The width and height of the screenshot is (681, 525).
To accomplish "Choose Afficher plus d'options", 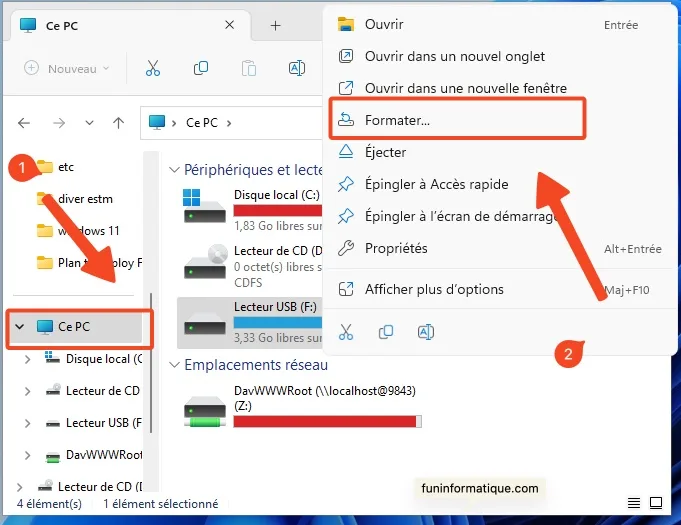I will click(x=499, y=289).
